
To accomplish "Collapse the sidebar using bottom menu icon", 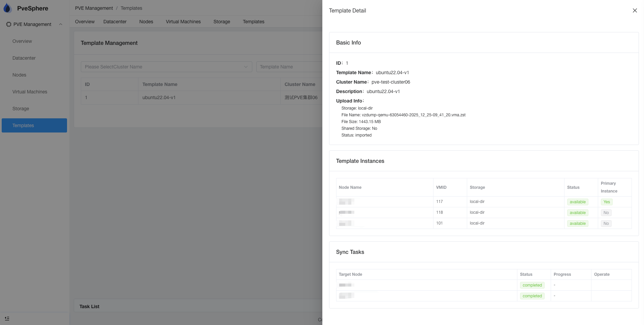I will pyautogui.click(x=7, y=319).
